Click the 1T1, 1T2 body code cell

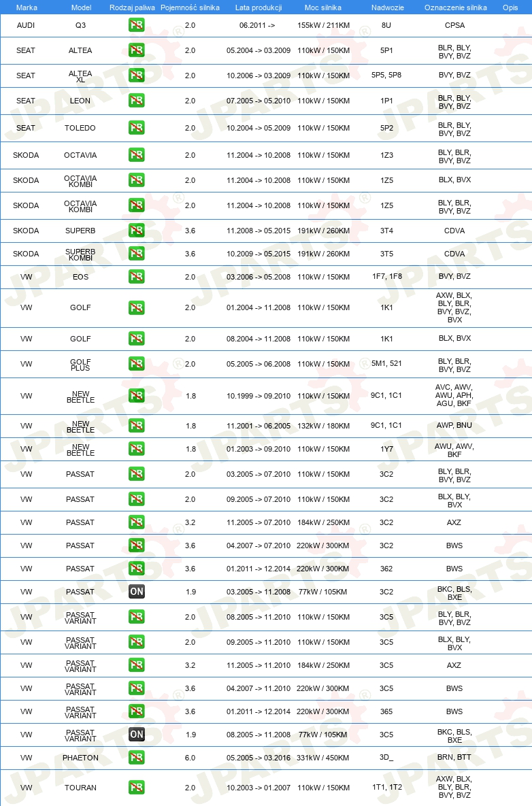click(387, 788)
